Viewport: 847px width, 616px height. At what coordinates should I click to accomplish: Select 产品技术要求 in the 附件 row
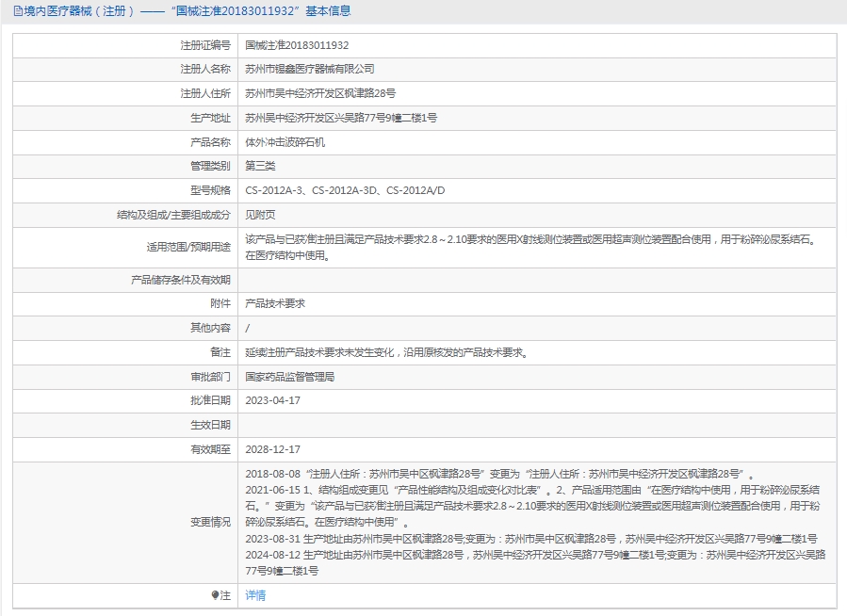(275, 303)
